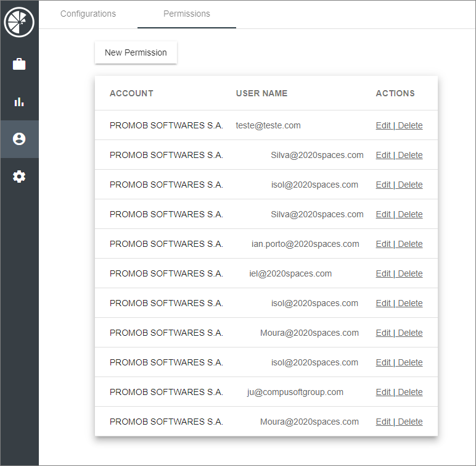The height and width of the screenshot is (466, 476).
Task: Delete the ian.porto@2020spaces.com permission
Action: point(410,244)
